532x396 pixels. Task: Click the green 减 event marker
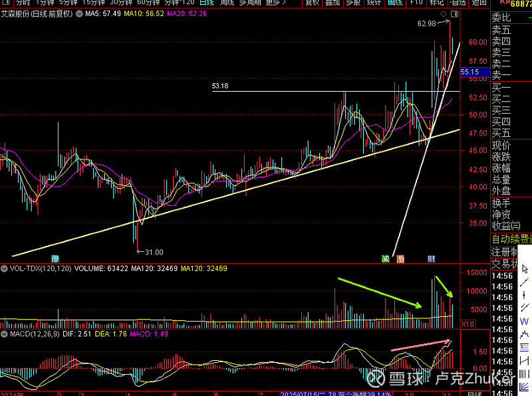pyautogui.click(x=386, y=259)
